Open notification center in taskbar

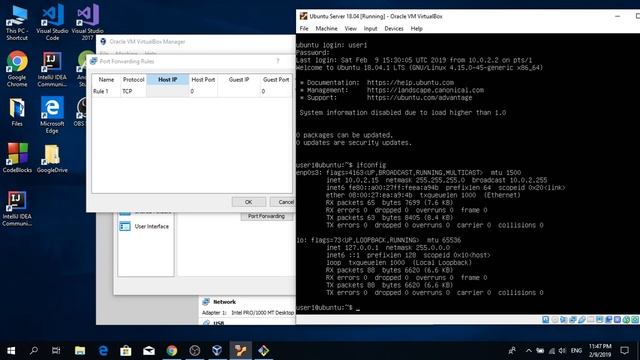click(624, 351)
